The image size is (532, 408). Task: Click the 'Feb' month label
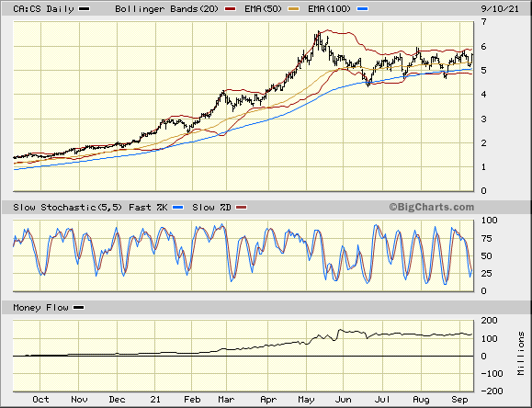(x=192, y=400)
